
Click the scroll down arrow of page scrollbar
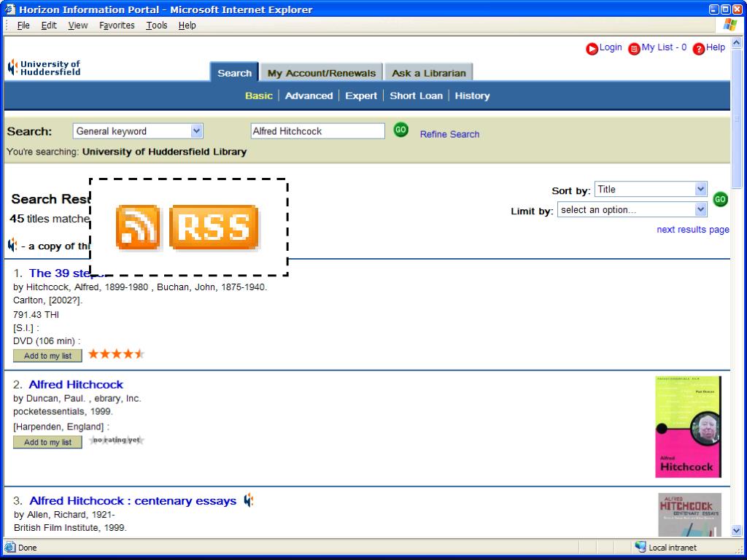pos(736,531)
